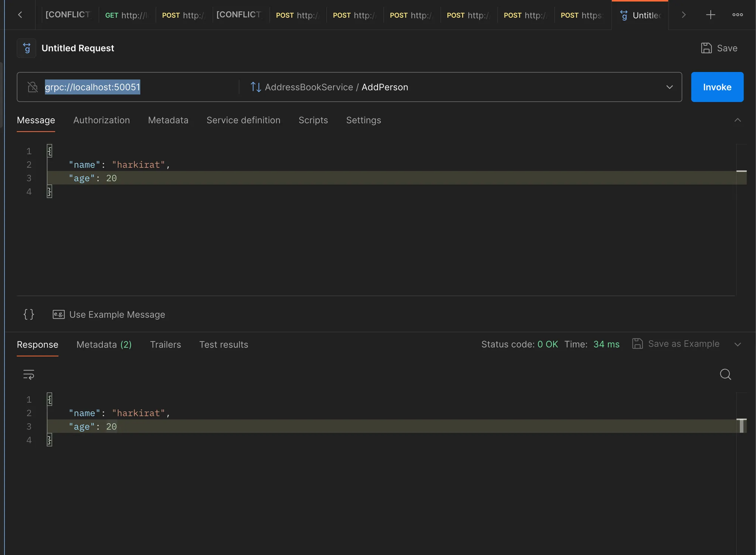Click the gRPC icon beside Untitled Request
The width and height of the screenshot is (756, 555).
(x=26, y=48)
